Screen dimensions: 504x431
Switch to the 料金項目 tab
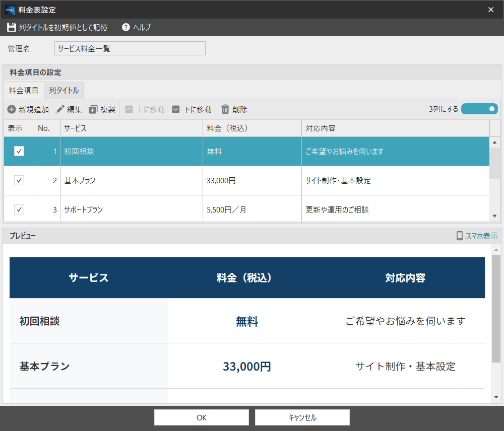(x=24, y=90)
